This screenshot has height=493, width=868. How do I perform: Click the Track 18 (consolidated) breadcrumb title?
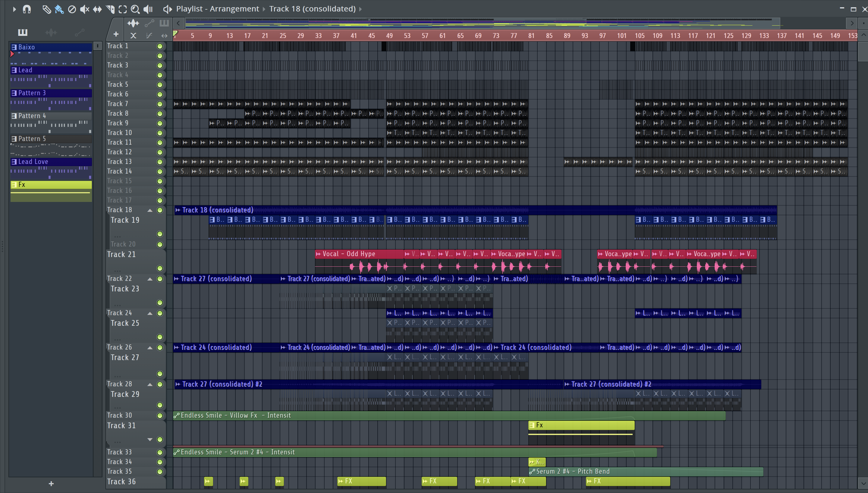coord(312,9)
